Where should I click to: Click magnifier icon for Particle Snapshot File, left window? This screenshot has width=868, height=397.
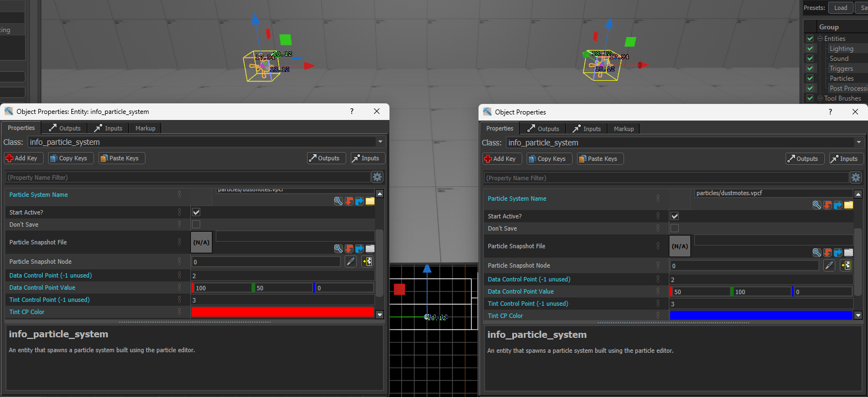point(338,249)
